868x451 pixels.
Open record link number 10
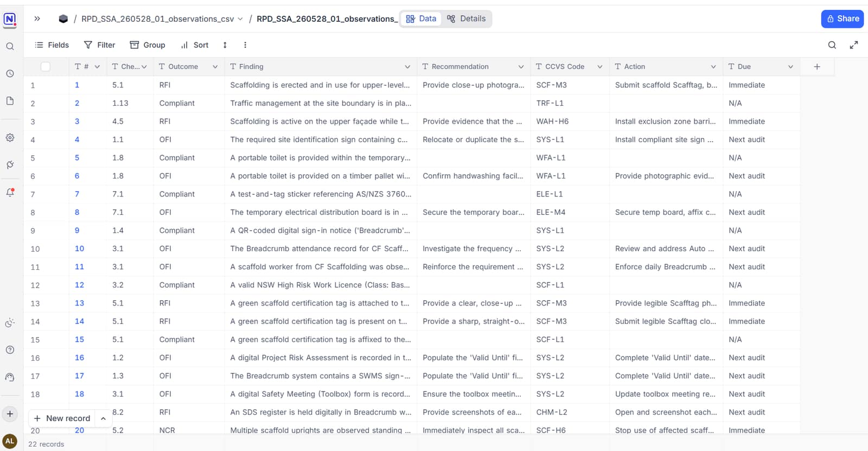tap(79, 249)
